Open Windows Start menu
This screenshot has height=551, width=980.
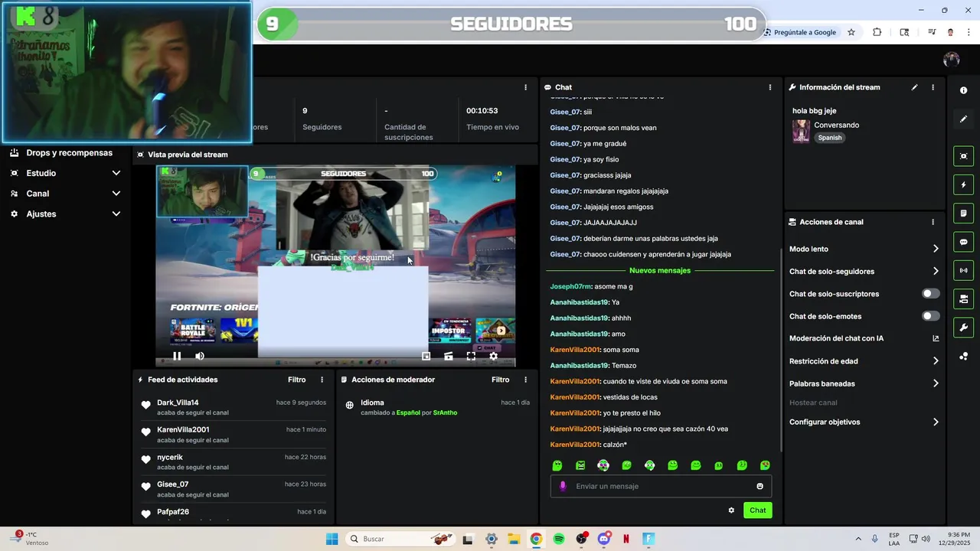pyautogui.click(x=332, y=539)
